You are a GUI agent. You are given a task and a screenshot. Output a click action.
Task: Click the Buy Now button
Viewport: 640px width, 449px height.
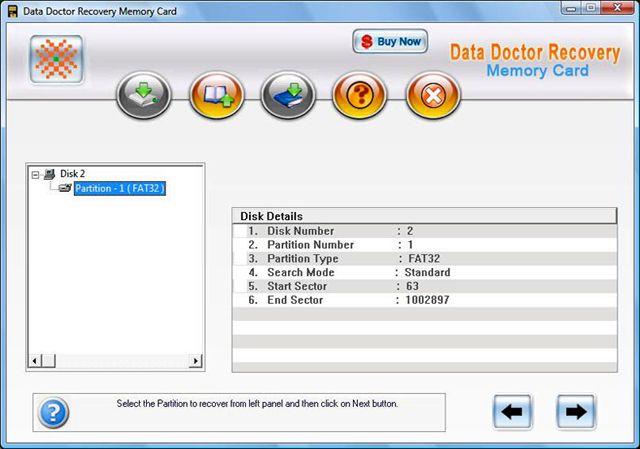pyautogui.click(x=390, y=41)
